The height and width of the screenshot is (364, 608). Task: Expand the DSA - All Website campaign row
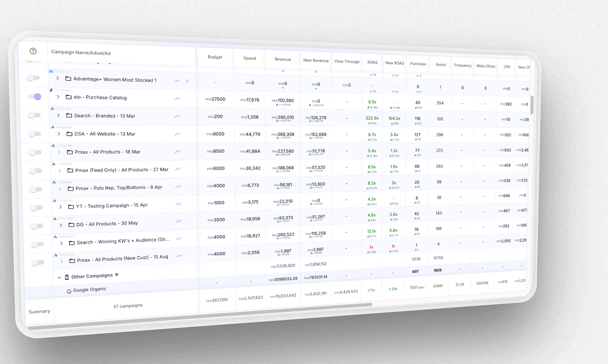tap(59, 134)
